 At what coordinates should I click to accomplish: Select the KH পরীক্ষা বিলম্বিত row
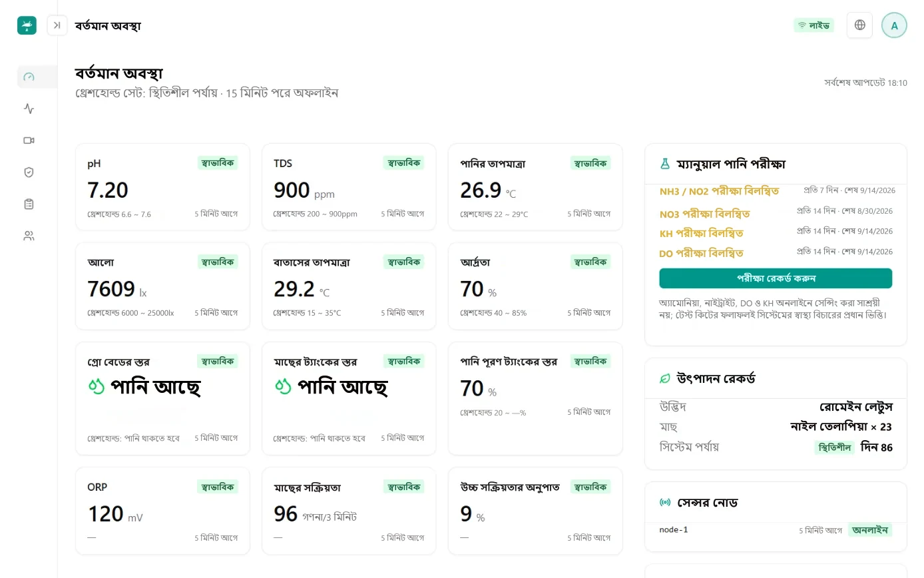pos(777,233)
